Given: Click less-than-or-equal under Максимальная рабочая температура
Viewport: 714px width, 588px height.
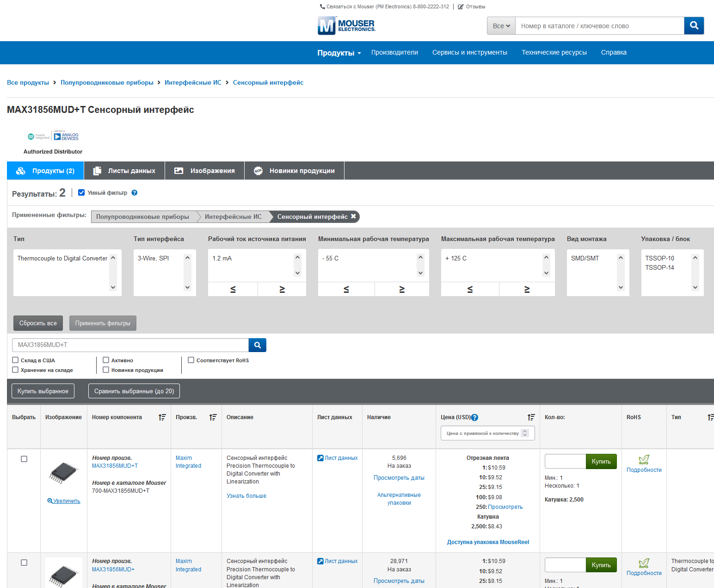Looking at the screenshot, I should point(470,289).
